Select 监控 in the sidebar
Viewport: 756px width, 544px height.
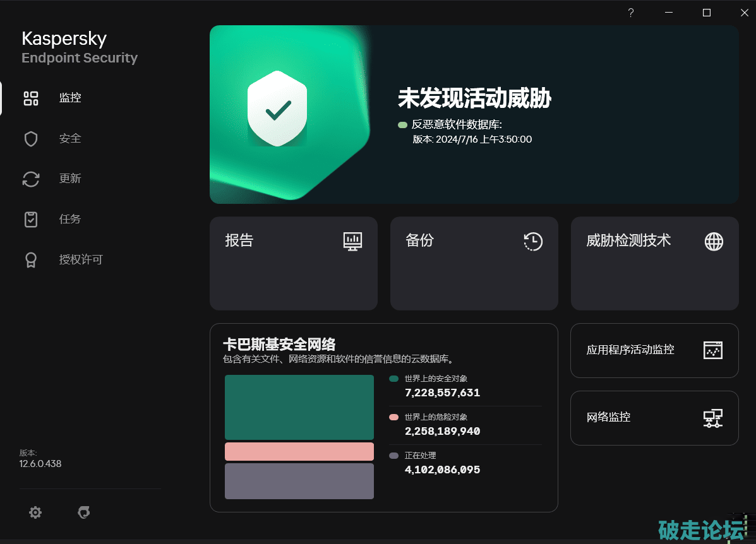pos(69,98)
